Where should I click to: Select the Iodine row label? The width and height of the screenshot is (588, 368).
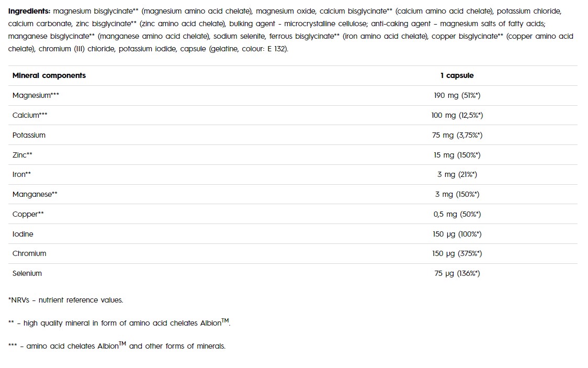point(23,234)
